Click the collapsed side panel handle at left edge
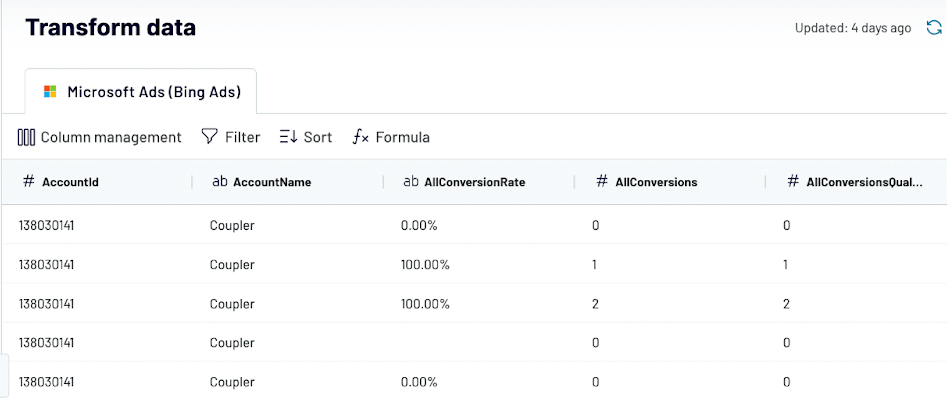Viewport: 947px width, 398px height. [4, 375]
